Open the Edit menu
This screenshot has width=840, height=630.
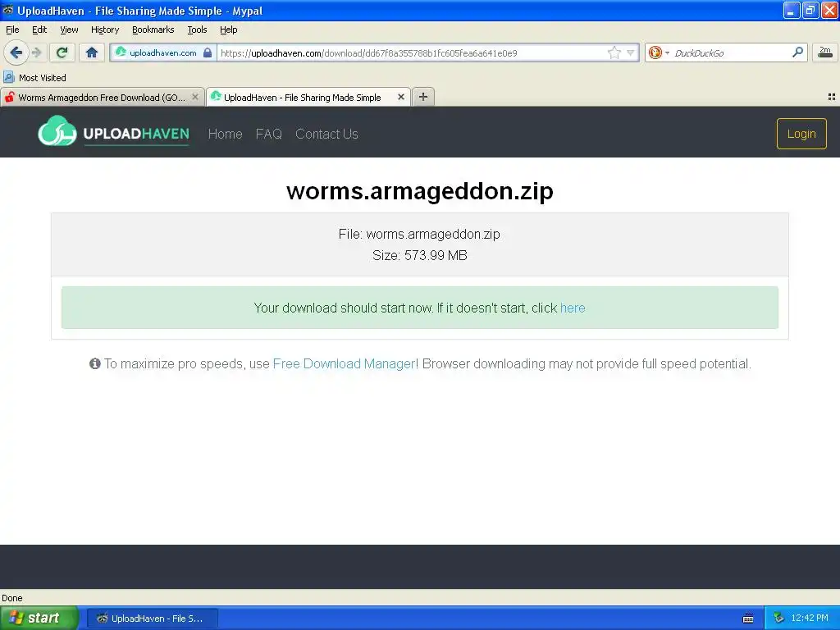pyautogui.click(x=39, y=30)
